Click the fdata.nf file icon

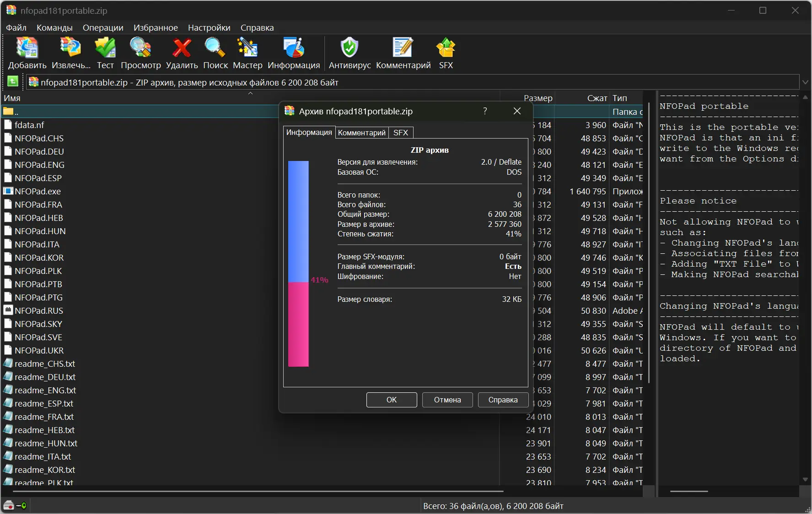pos(8,125)
